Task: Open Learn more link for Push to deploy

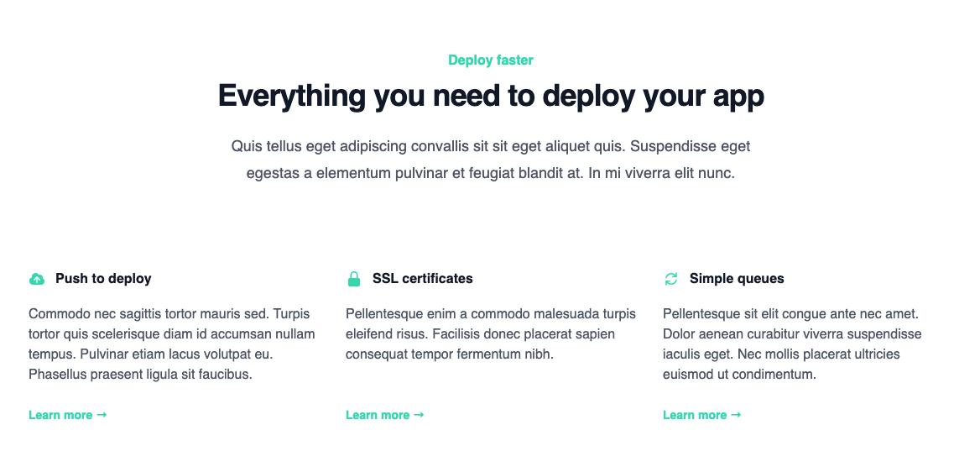Action: [60, 415]
